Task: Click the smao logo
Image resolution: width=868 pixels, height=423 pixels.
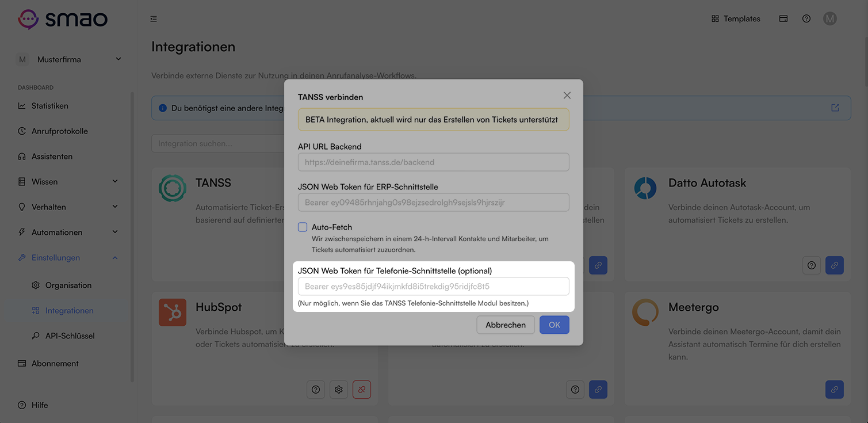Action: click(x=63, y=19)
